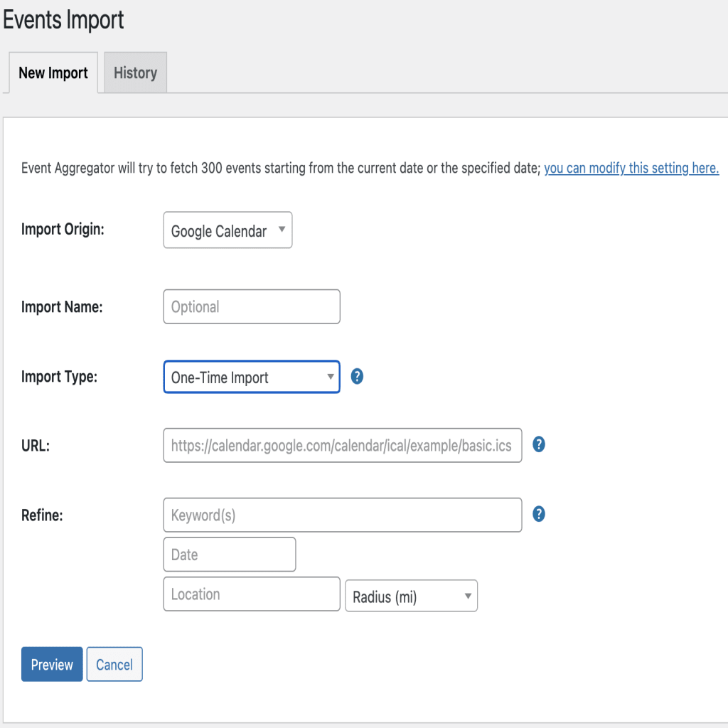Focus the Date refine field
This screenshot has width=728, height=728.
pyautogui.click(x=230, y=555)
